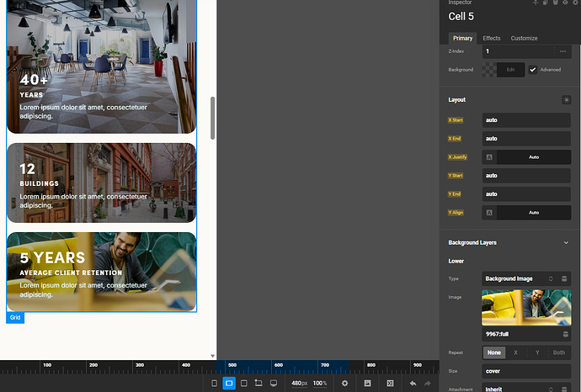The image size is (581, 392).
Task: Delete Cell 5 with trash icon
Action: tap(556, 3)
